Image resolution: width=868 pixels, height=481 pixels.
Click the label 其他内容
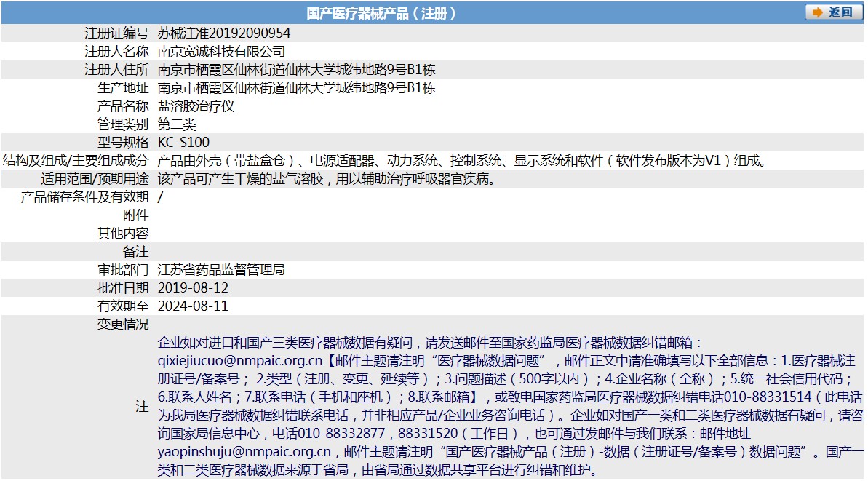[123, 234]
